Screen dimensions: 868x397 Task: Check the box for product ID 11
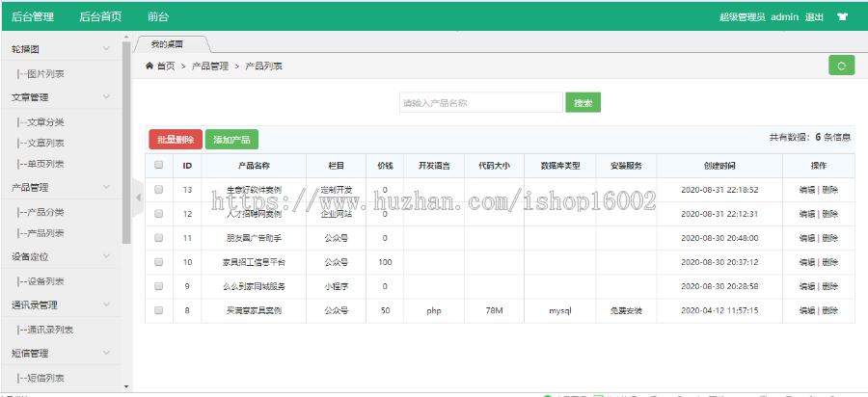point(159,238)
